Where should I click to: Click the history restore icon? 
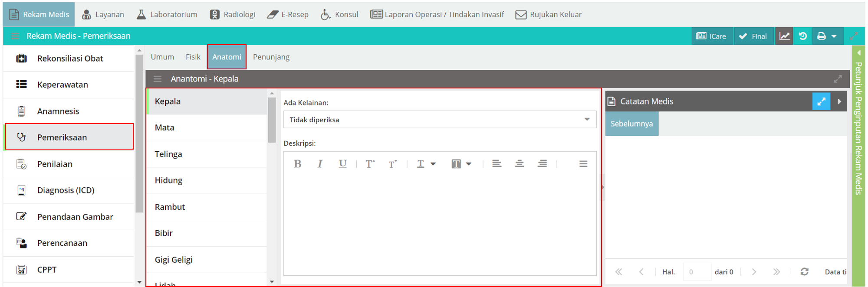(x=803, y=36)
